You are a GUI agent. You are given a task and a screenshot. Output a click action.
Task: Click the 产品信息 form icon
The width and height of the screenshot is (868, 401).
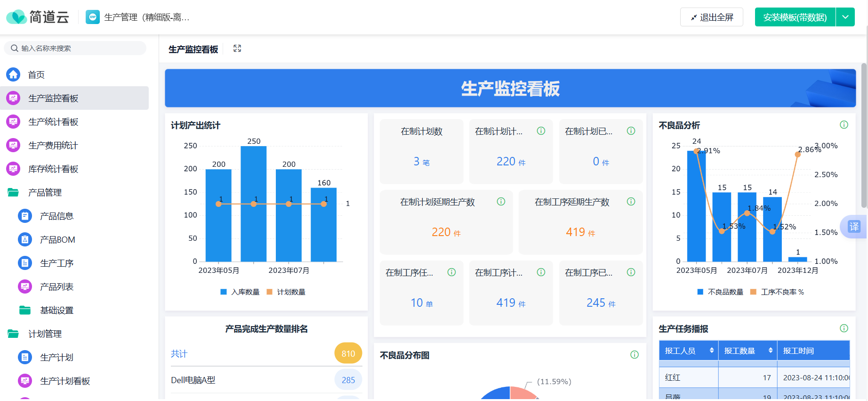(25, 216)
